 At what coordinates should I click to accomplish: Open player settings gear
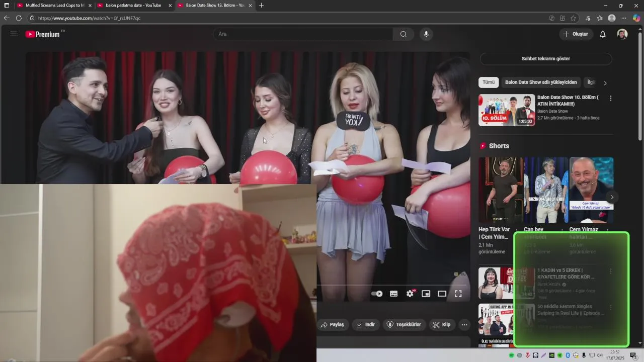[x=410, y=294]
